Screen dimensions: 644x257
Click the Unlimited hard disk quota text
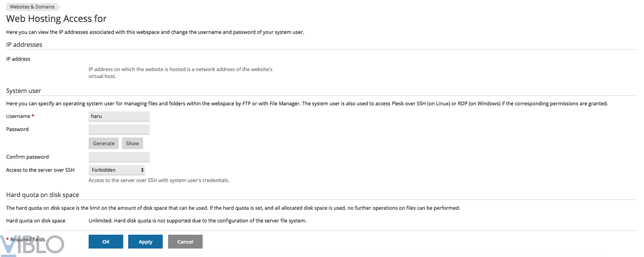(197, 221)
